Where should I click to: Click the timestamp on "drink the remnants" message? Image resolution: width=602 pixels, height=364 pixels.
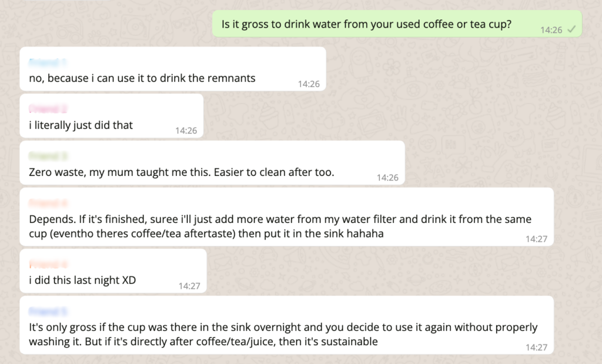click(x=309, y=84)
